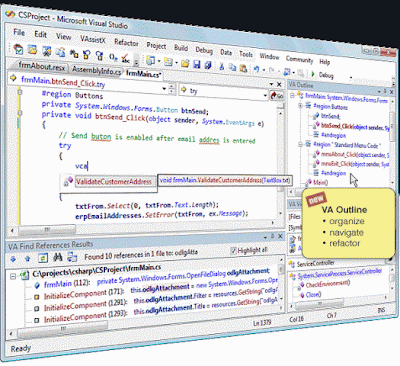Toggle checkbox beside InitializeComponent (1291)
The width and height of the screenshot is (400, 366).
click(x=37, y=308)
